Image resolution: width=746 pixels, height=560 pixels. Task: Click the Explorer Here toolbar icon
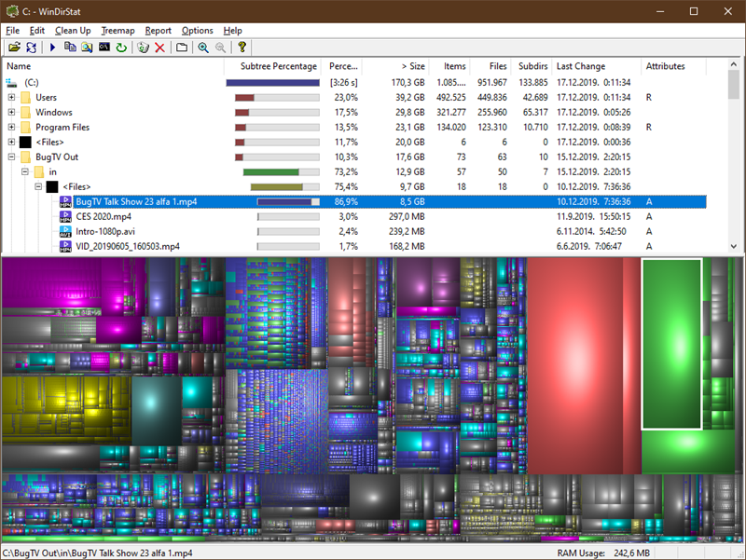click(88, 48)
